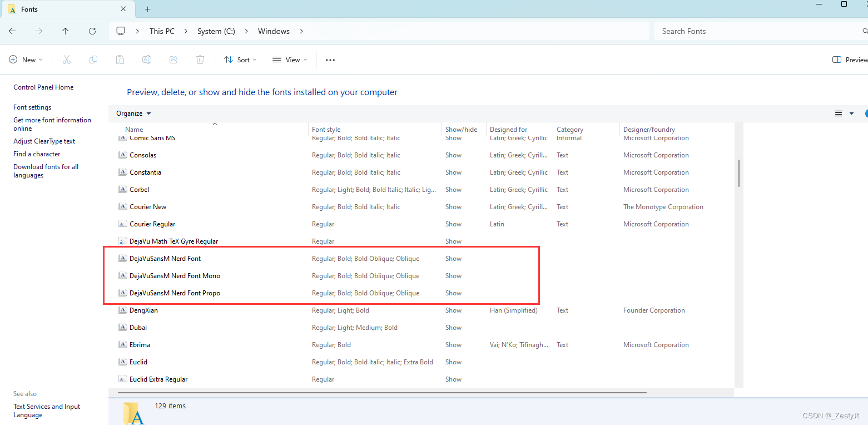Open Download fonts for all languages
This screenshot has height=425, width=868.
tap(46, 171)
